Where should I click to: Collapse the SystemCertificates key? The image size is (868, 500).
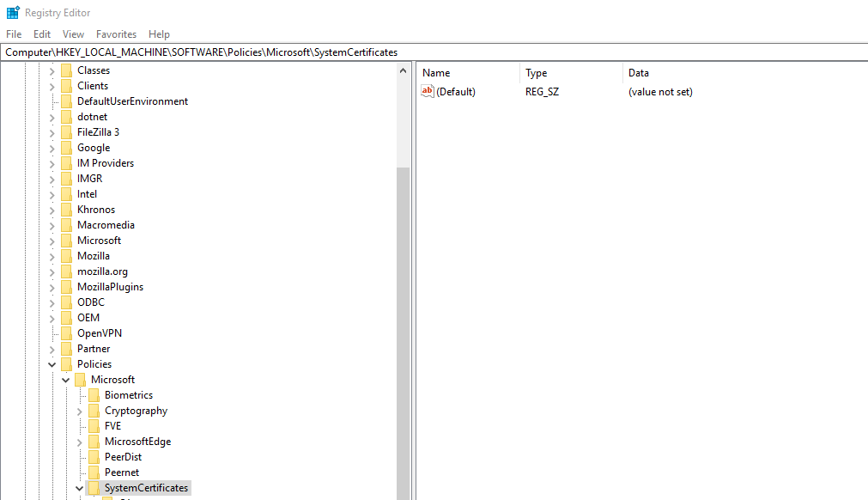tap(80, 488)
